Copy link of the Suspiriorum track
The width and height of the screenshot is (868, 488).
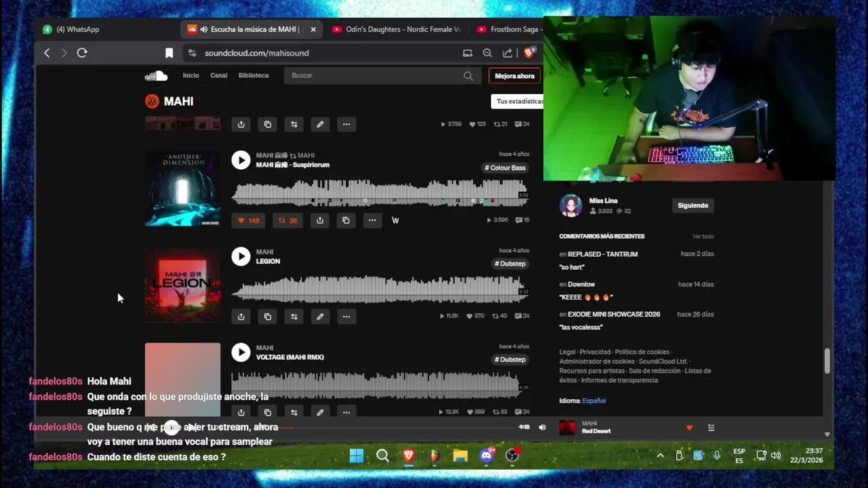click(x=346, y=220)
